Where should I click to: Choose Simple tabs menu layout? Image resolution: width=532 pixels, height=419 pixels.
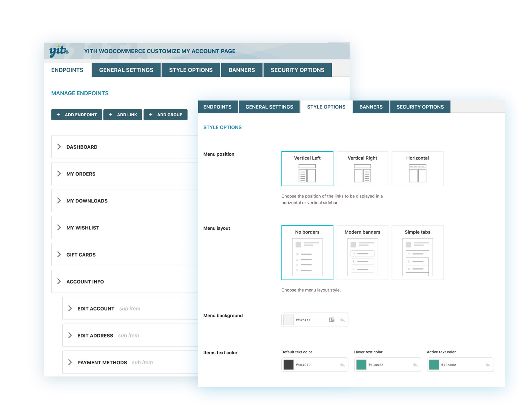coord(417,253)
